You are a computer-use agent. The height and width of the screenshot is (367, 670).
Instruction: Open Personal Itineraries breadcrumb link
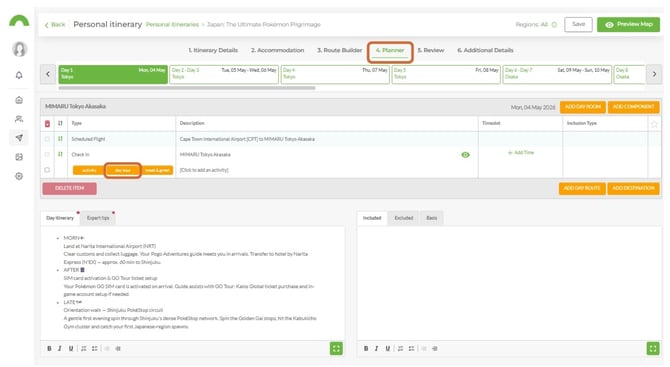(172, 25)
